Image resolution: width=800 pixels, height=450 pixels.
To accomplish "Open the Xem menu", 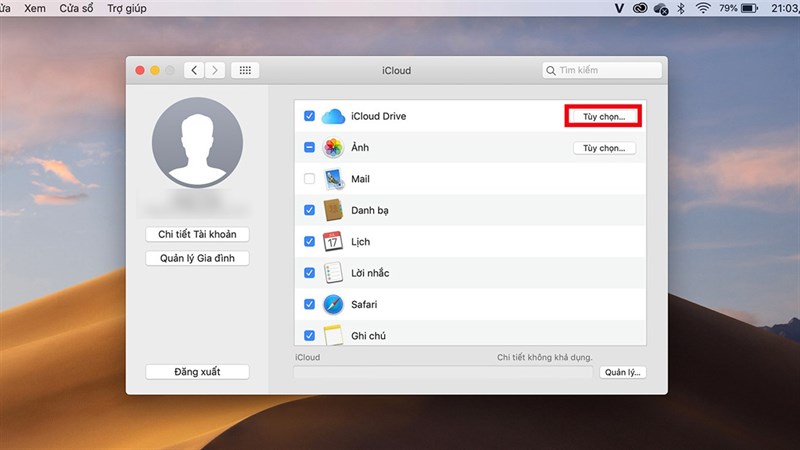I will tap(35, 8).
